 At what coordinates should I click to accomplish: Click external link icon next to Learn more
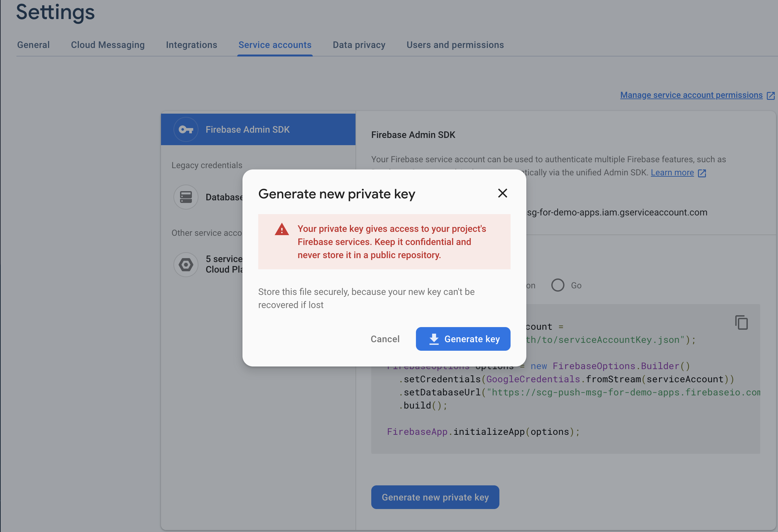point(702,173)
